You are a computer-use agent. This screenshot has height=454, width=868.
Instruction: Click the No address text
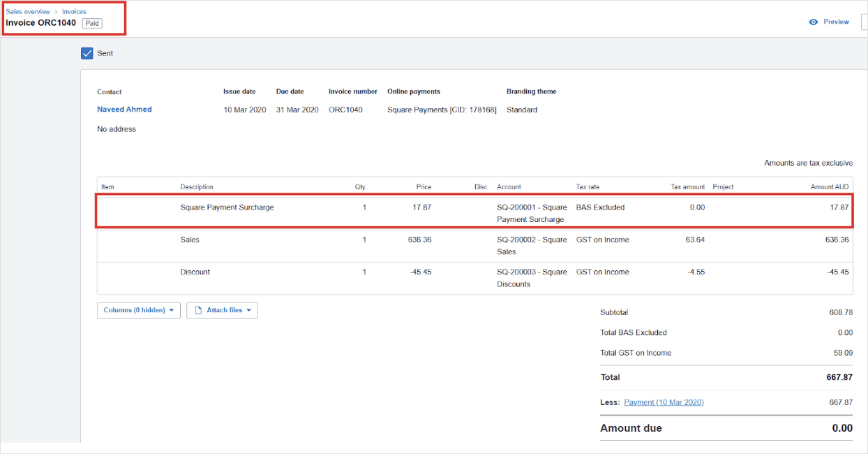(117, 129)
